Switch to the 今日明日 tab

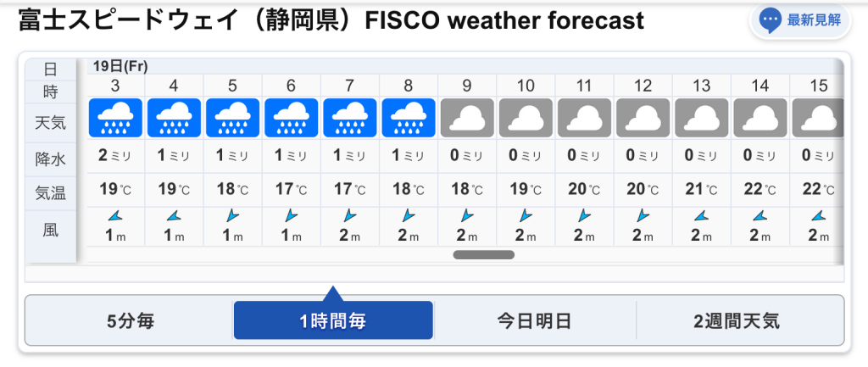pos(534,320)
